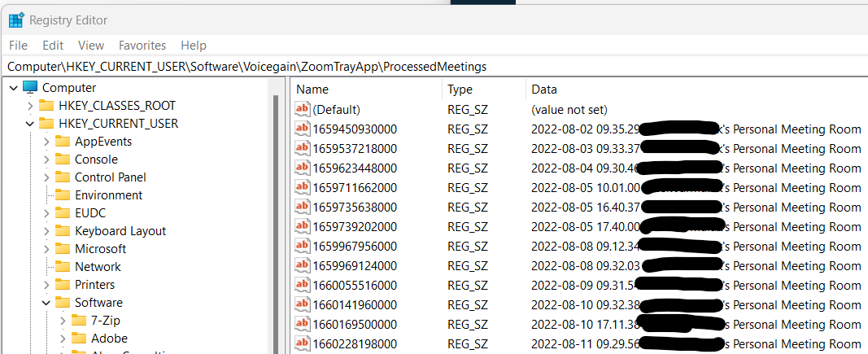Select the Console folder icon
The height and width of the screenshot is (354, 868).
click(x=63, y=159)
